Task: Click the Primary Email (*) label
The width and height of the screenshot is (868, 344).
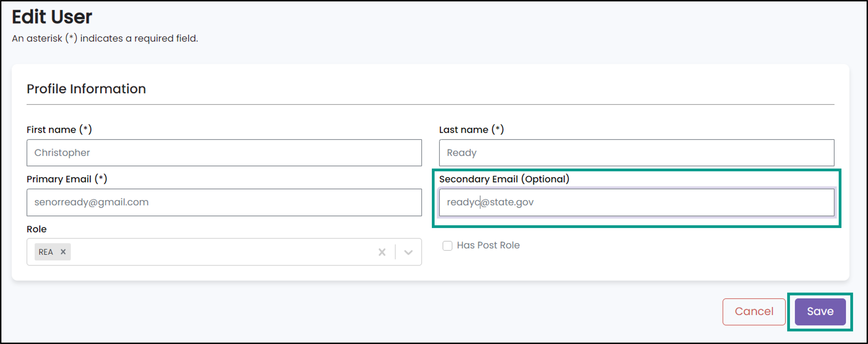Action: click(x=67, y=179)
